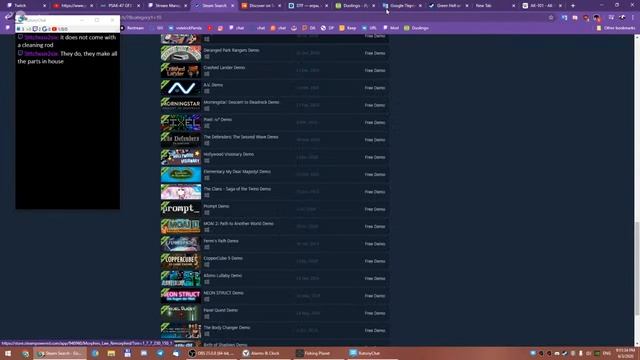Open the Other bookmarks folder
The height and width of the screenshot is (360, 640).
(x=616, y=28)
